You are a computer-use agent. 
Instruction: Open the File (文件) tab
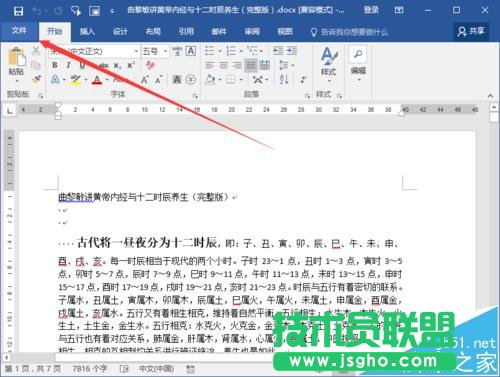[x=19, y=31]
